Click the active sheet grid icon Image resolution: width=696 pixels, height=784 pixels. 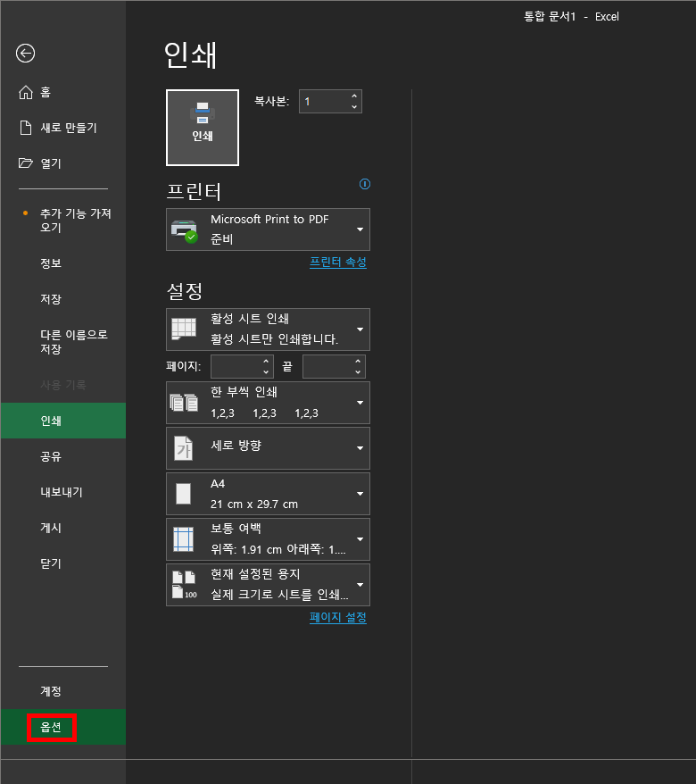184,329
